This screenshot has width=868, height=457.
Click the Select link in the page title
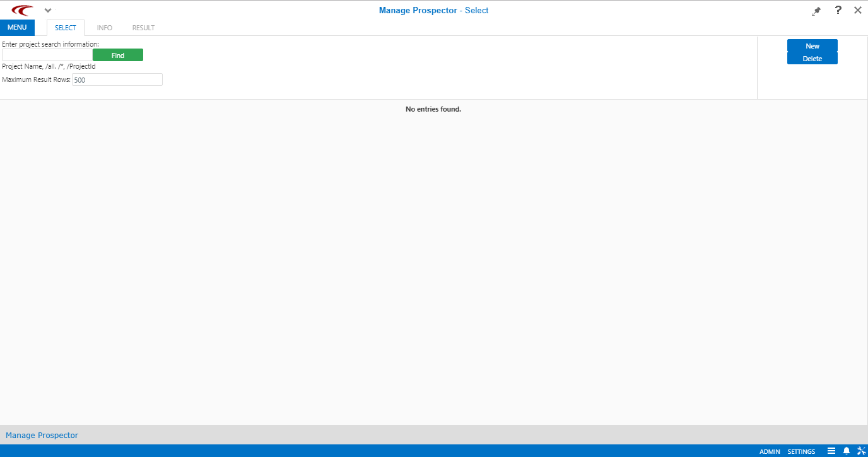click(477, 10)
